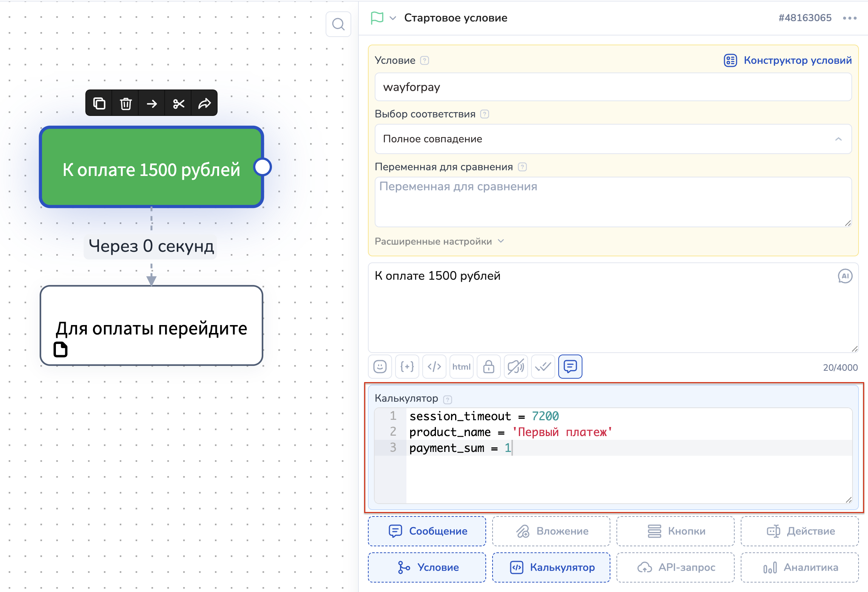Click the duplicate block icon
The width and height of the screenshot is (868, 592).
click(99, 103)
